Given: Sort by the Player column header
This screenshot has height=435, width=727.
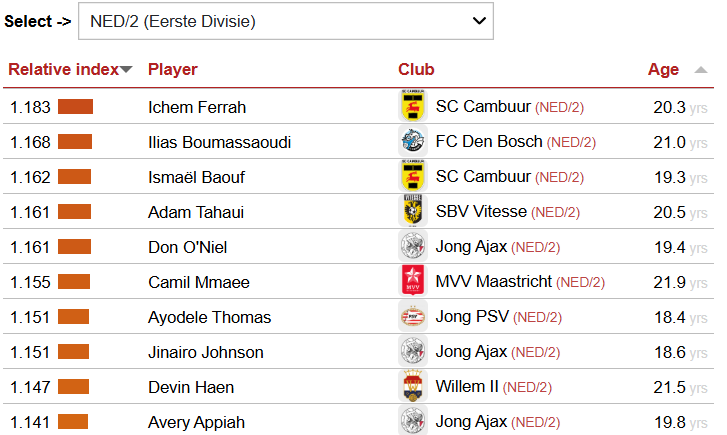Looking at the screenshot, I should [173, 70].
